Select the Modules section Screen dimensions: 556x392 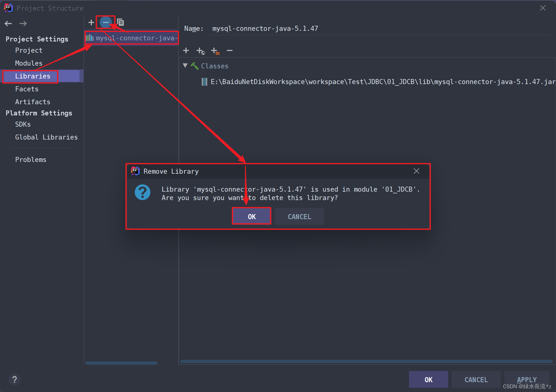coord(27,63)
